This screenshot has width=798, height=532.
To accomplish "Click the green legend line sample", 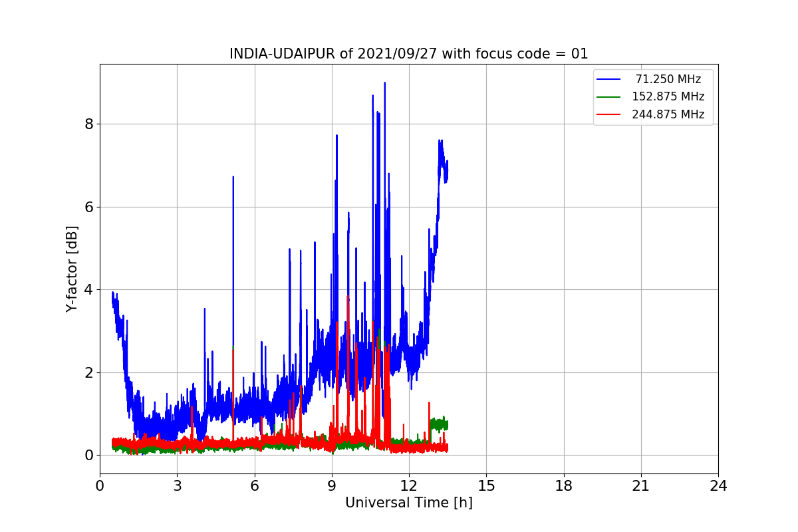I will pyautogui.click(x=609, y=97).
